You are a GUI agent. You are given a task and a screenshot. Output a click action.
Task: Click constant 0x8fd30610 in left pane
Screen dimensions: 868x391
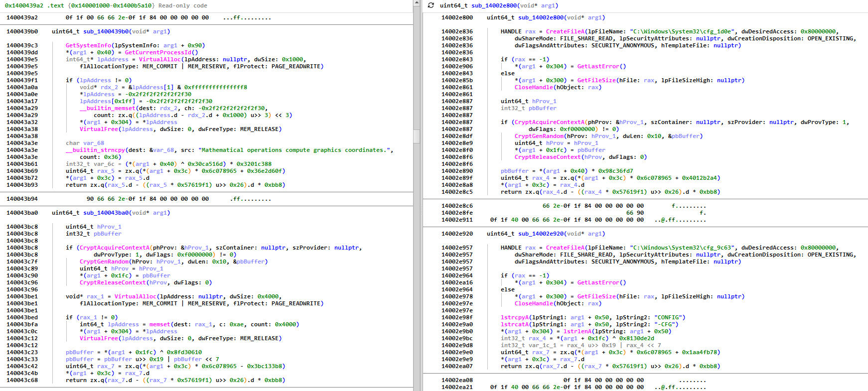click(184, 352)
